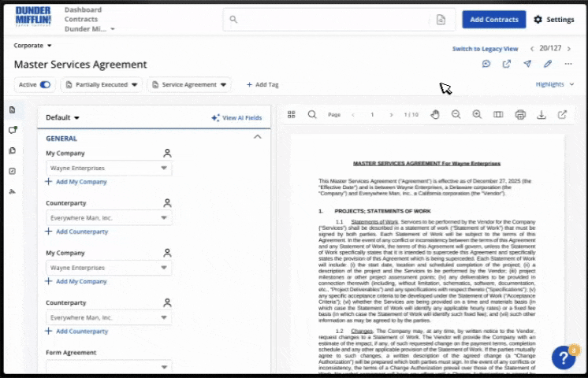Screen dimensions: 588x378
Task: Open the Partially Executed status dropdown
Action: pos(101,84)
